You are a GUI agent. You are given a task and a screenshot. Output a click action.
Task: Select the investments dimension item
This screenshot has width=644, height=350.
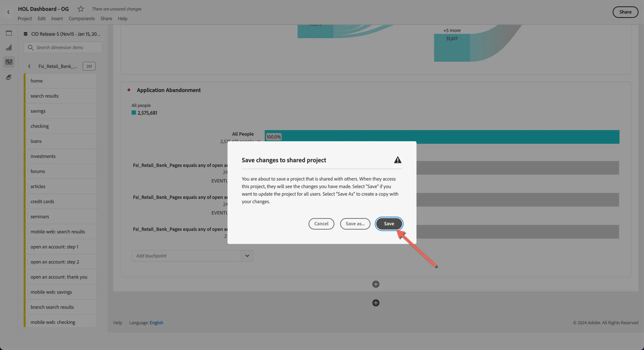60,156
